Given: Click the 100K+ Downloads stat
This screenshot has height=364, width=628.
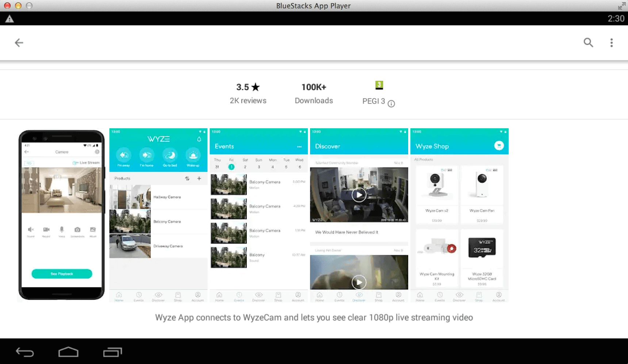Looking at the screenshot, I should (314, 94).
